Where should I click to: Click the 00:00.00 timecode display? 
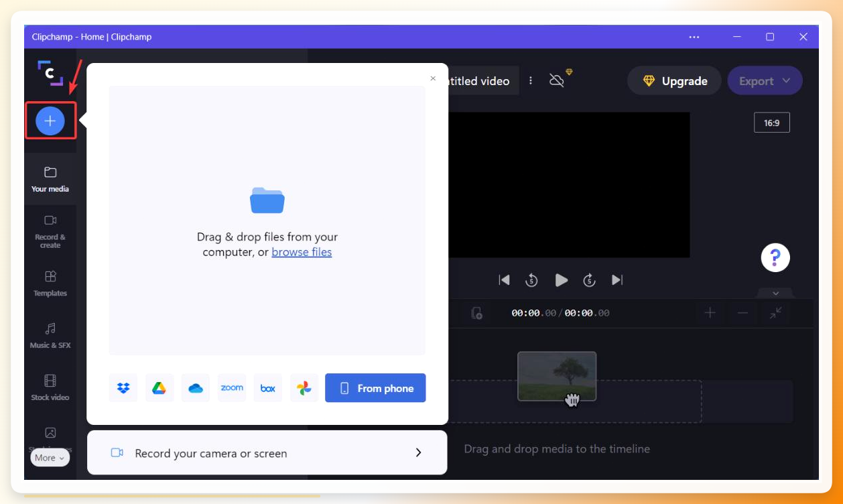pos(560,313)
